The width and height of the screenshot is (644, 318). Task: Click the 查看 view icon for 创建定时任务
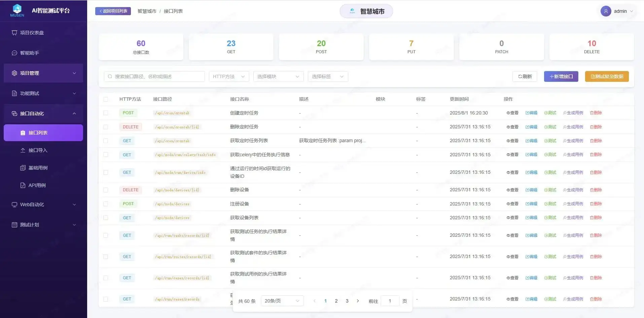click(512, 113)
